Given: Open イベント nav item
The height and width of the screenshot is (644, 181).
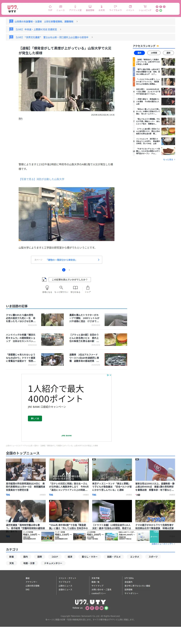Looking at the screenshot, I should 130,8.
